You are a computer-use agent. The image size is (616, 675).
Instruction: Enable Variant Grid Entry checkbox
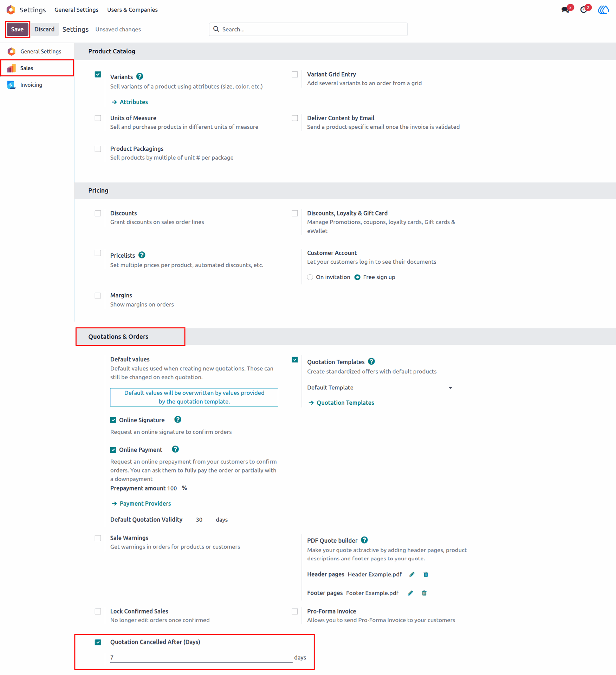click(294, 74)
